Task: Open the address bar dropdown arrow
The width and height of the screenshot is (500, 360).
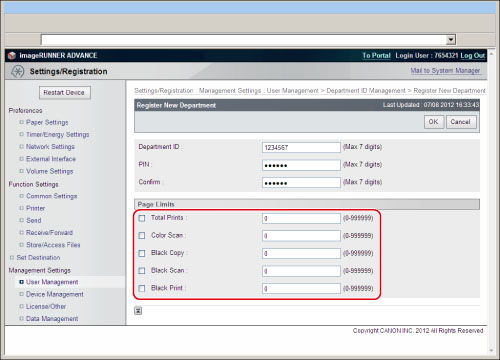Action: click(x=451, y=39)
